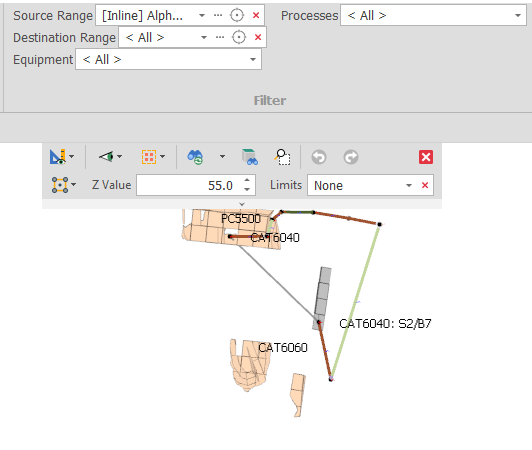The height and width of the screenshot is (450, 532).
Task: Clear the Source Range red X
Action: pyautogui.click(x=256, y=15)
